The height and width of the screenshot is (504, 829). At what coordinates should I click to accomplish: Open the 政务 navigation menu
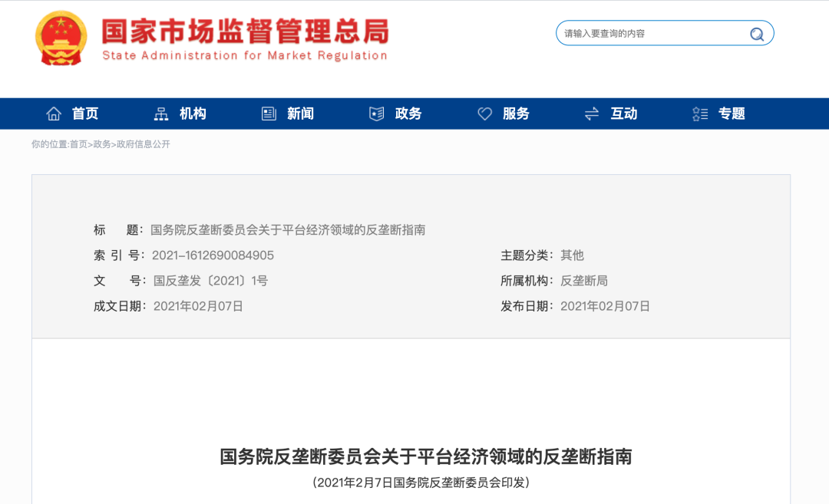408,114
